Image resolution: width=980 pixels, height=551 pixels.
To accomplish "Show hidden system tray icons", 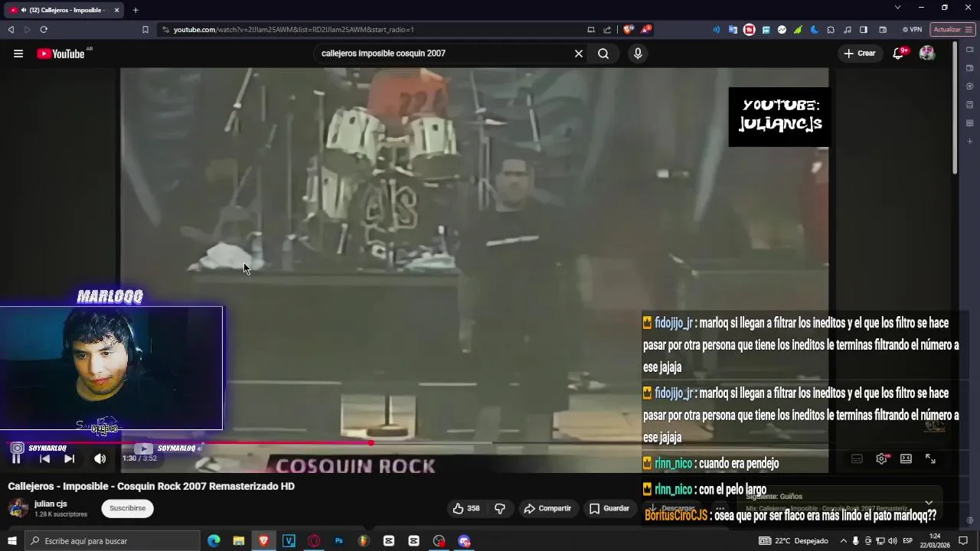I will click(x=844, y=541).
